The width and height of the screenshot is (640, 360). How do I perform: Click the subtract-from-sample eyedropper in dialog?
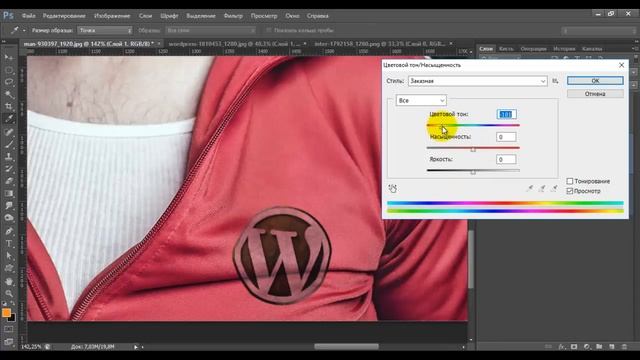(x=554, y=188)
